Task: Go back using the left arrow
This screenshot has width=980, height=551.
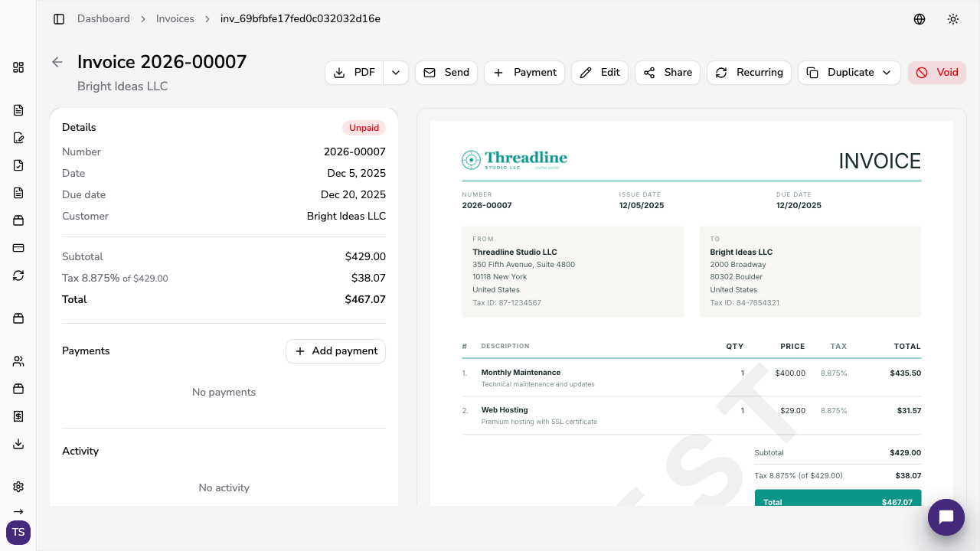Action: coord(57,62)
